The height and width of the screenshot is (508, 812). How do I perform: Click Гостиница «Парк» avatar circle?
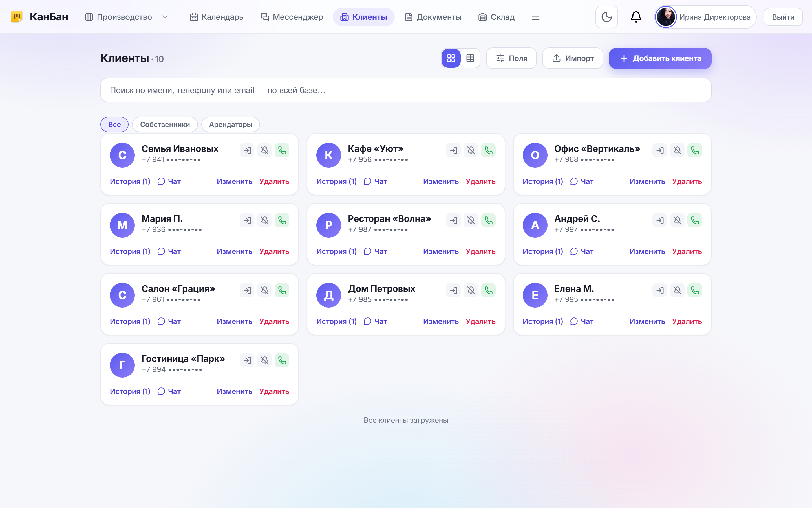pyautogui.click(x=122, y=365)
